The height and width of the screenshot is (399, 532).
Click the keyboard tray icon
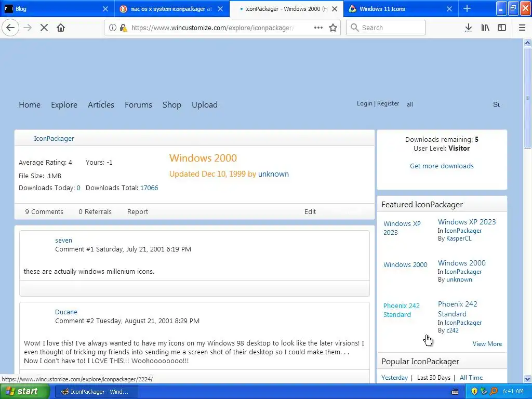tap(455, 392)
